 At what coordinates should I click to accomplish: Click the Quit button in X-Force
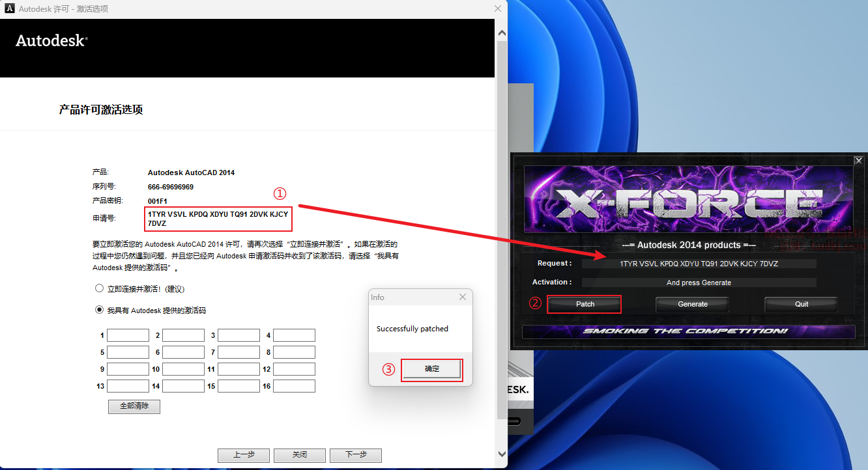click(x=802, y=304)
